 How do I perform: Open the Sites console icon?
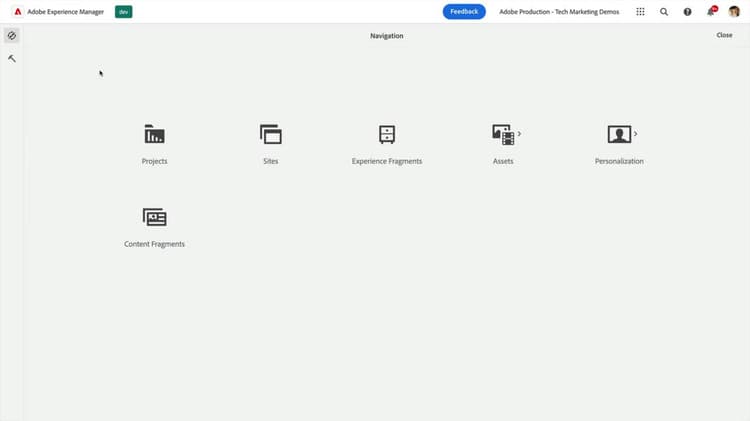tap(271, 134)
